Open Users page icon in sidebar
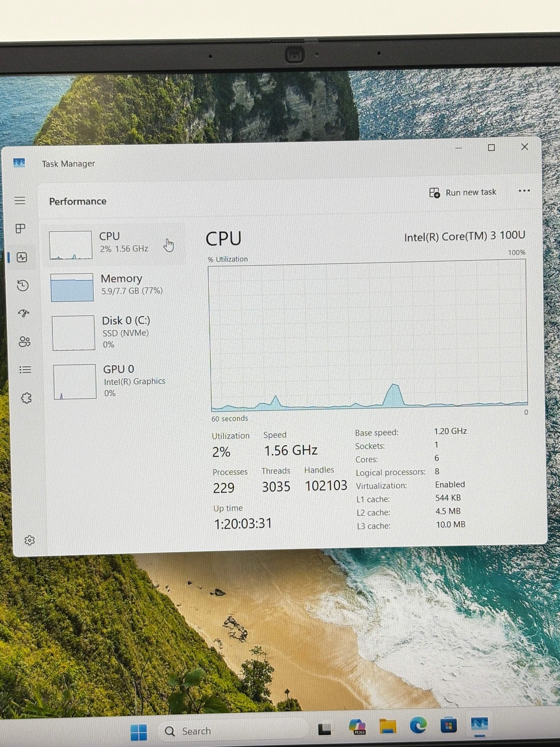560x747 pixels. tap(25, 342)
